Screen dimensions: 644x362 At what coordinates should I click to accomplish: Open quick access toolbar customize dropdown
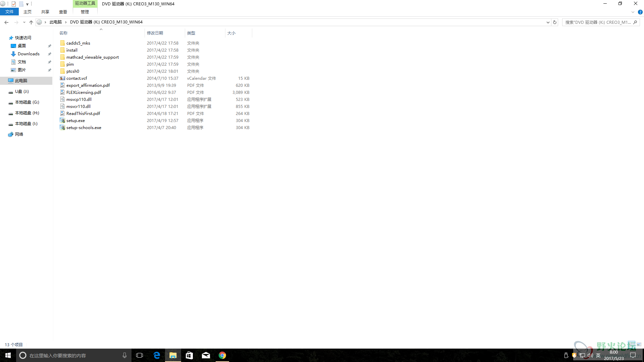pyautogui.click(x=27, y=4)
